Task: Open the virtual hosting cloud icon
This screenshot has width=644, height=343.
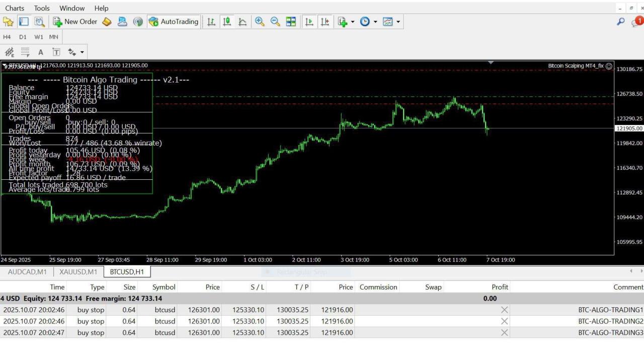Action: click(122, 22)
